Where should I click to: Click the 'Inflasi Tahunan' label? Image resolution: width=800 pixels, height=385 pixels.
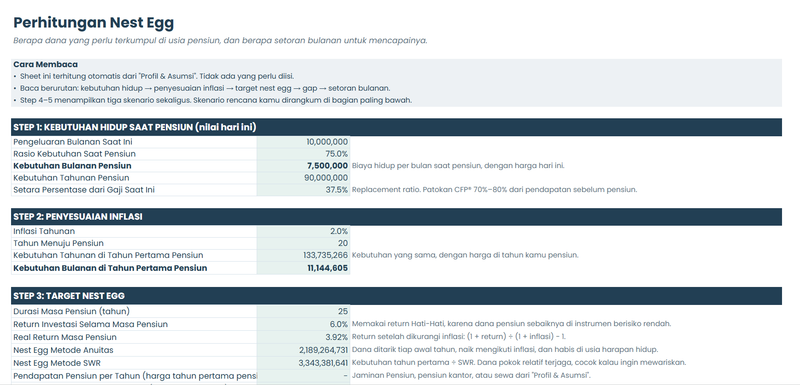click(44, 231)
